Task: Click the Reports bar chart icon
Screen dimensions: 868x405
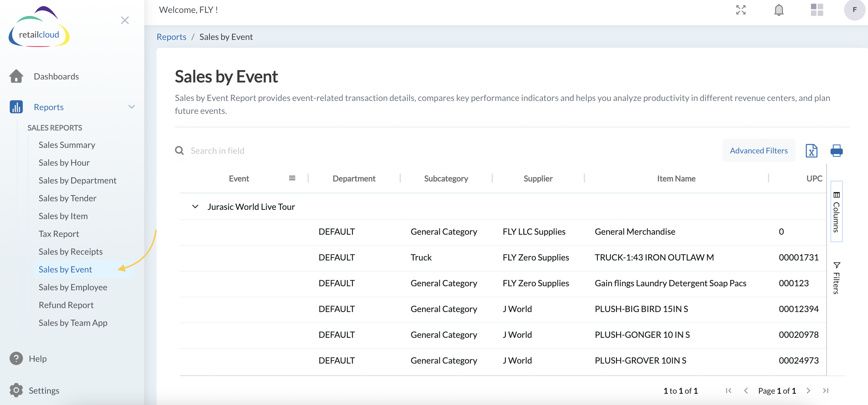Action: (x=16, y=107)
